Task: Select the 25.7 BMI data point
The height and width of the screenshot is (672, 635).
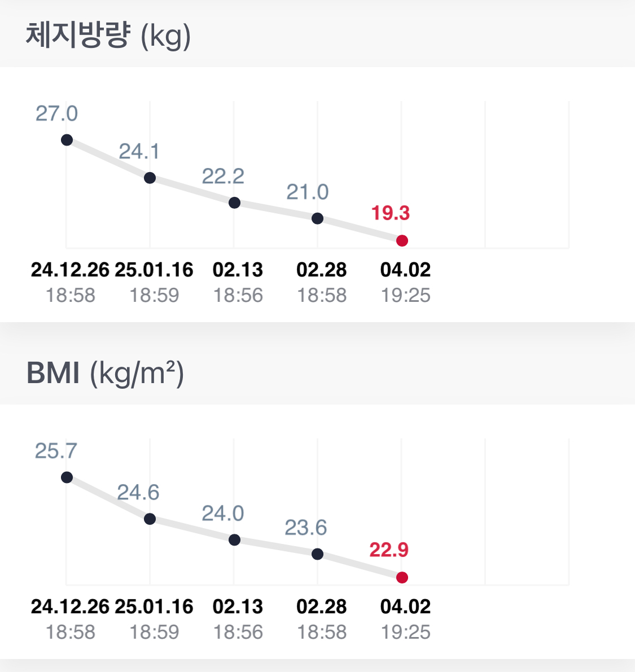Action: 67,477
